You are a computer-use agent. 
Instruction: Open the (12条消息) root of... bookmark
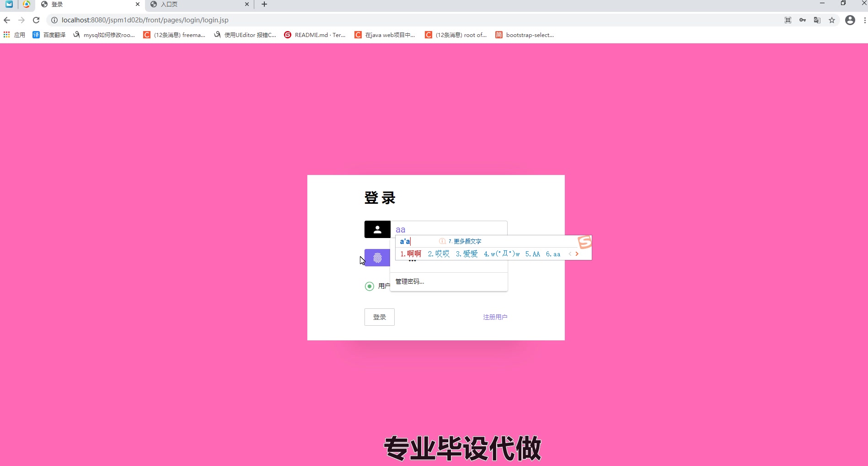pos(455,35)
